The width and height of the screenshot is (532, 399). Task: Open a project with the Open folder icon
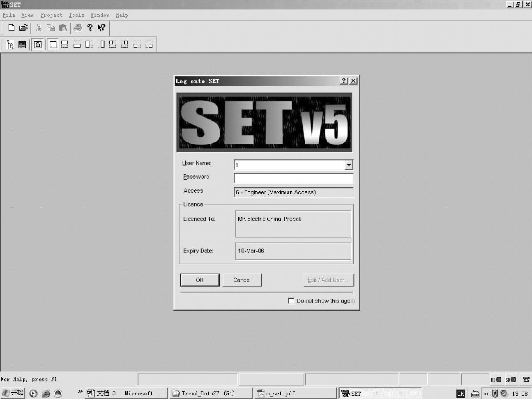pyautogui.click(x=23, y=28)
